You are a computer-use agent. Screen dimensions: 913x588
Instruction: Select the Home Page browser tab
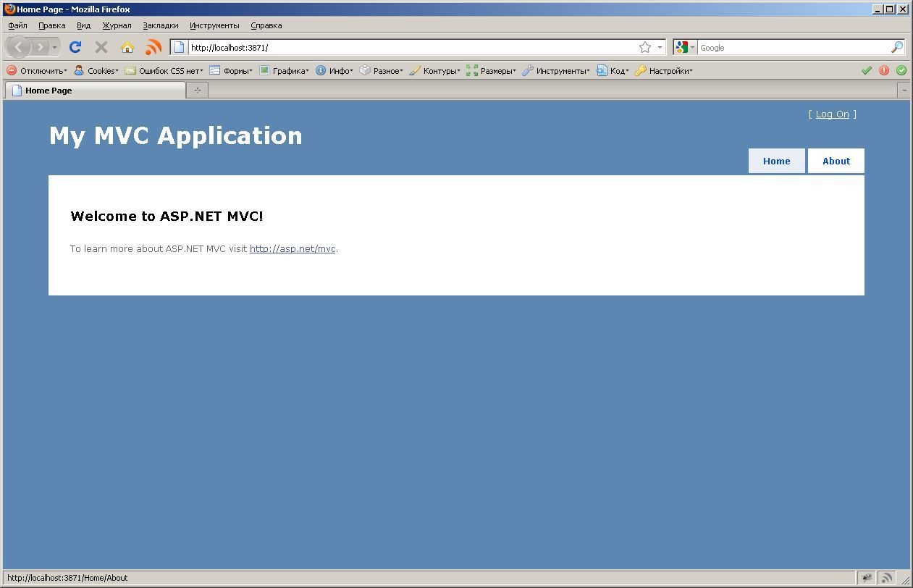pyautogui.click(x=96, y=91)
